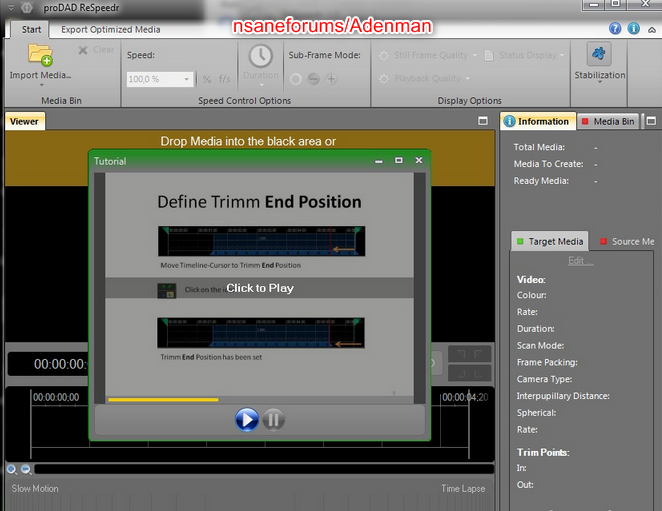Viewport: 662px width, 511px height.
Task: Collapse the ribbon with the up arrow
Action: click(652, 30)
